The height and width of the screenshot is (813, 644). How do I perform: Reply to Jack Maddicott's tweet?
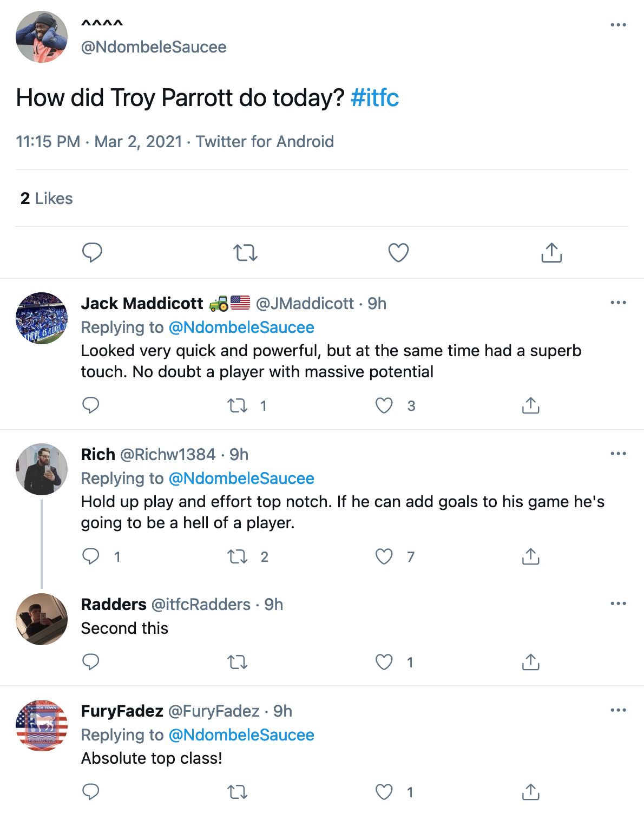(90, 405)
